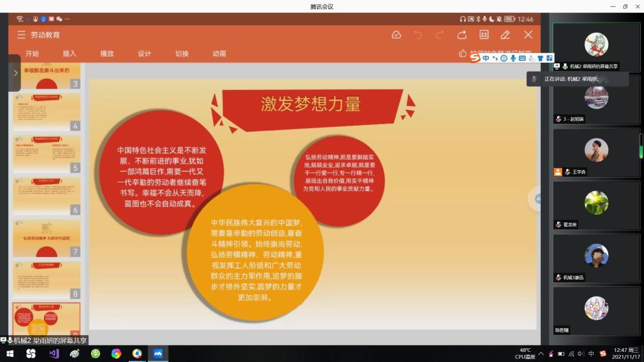Open the 插入 tab
The height and width of the screenshot is (362, 644).
[69, 53]
